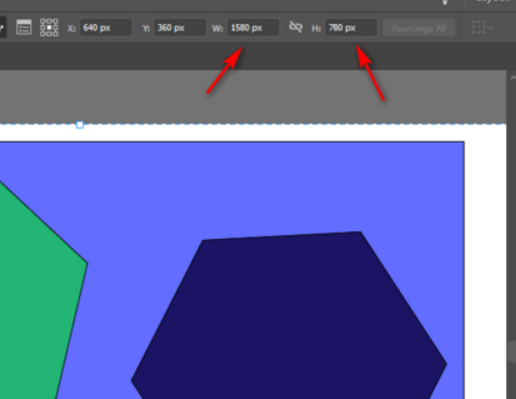Expand the chevron beside the align grid icon
This screenshot has height=399, width=516.
point(490,28)
